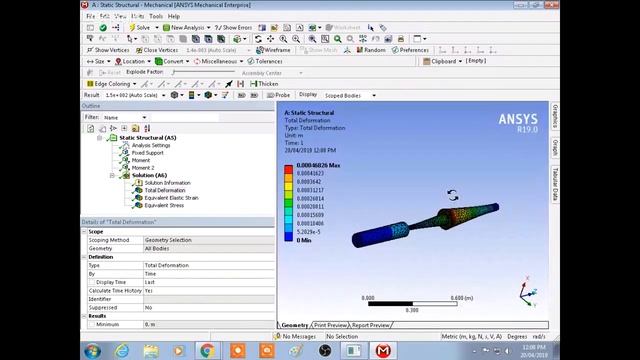The height and width of the screenshot is (360, 640).
Task: Click the Show Errors button
Action: (x=233, y=27)
